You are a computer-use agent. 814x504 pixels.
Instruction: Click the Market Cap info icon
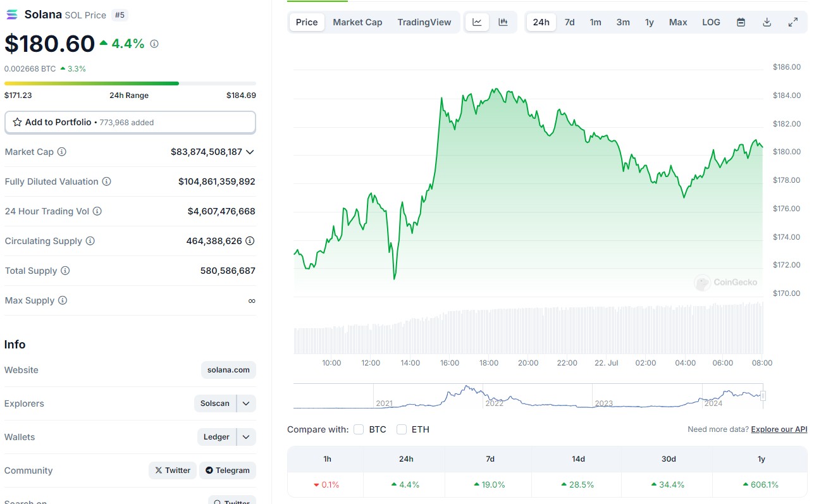click(x=62, y=152)
